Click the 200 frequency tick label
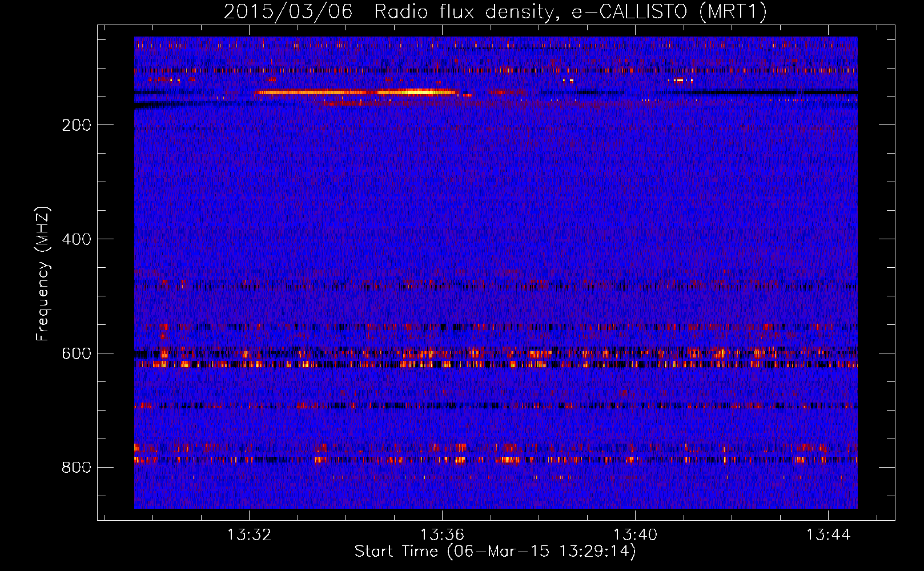 coord(77,125)
